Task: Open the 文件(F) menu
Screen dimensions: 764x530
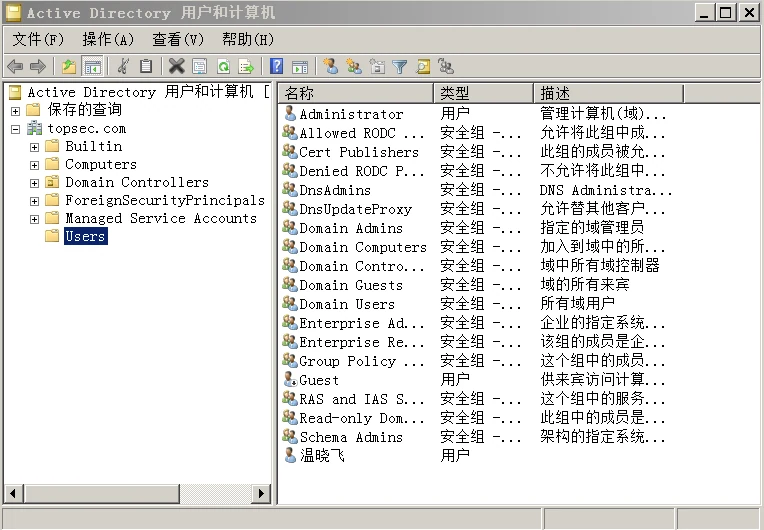Action: pyautogui.click(x=38, y=39)
